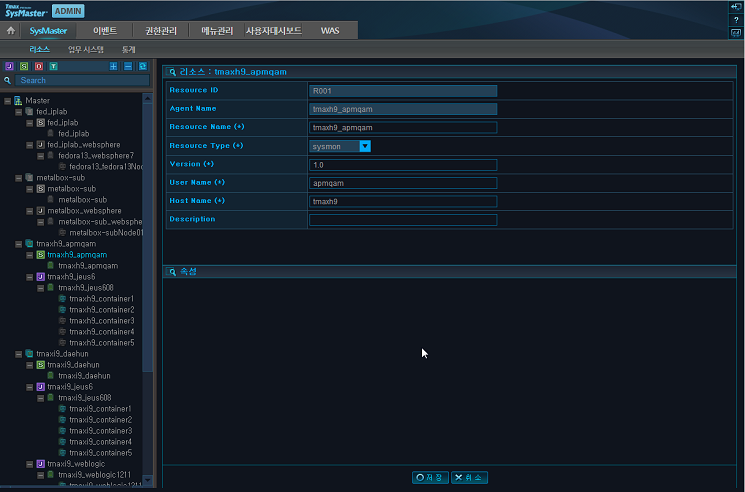Click the empty Description field

pos(403,220)
